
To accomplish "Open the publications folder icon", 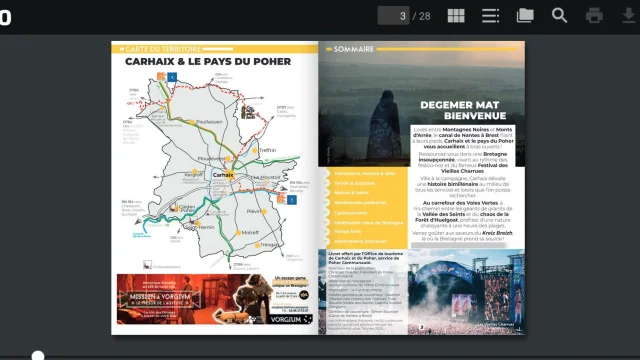I will (525, 16).
